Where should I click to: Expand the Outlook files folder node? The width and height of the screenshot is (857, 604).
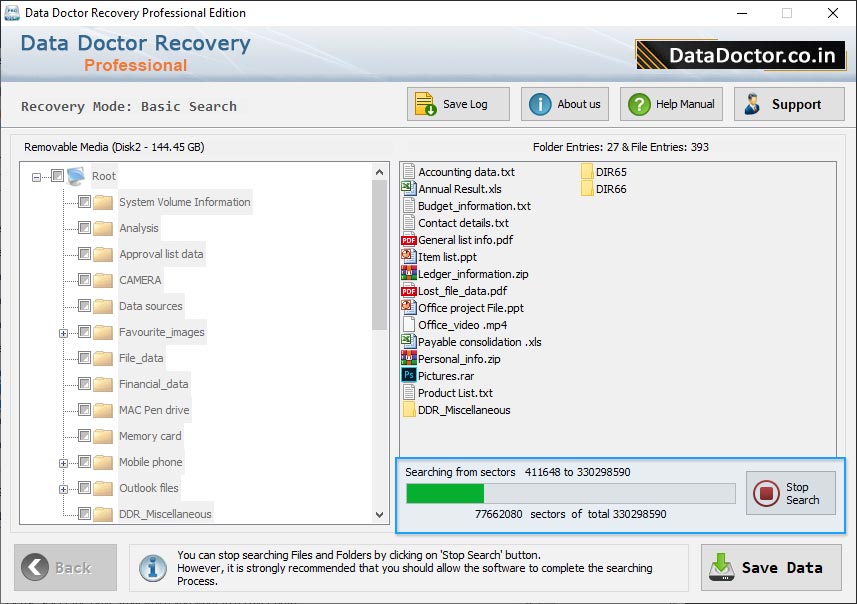(x=64, y=489)
